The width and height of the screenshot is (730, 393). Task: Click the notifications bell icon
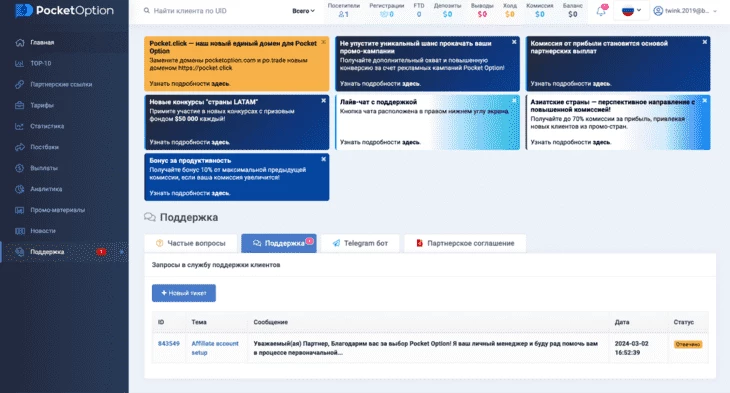[602, 11]
